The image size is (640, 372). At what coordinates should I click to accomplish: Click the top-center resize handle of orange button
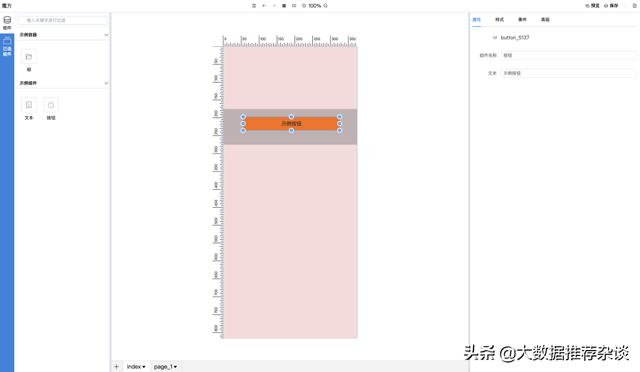[291, 117]
